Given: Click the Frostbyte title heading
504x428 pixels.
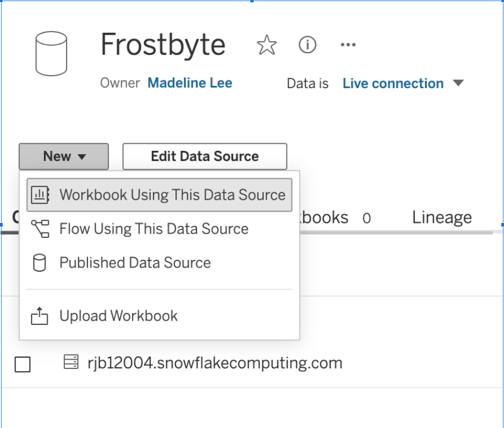Looking at the screenshot, I should click(163, 45).
